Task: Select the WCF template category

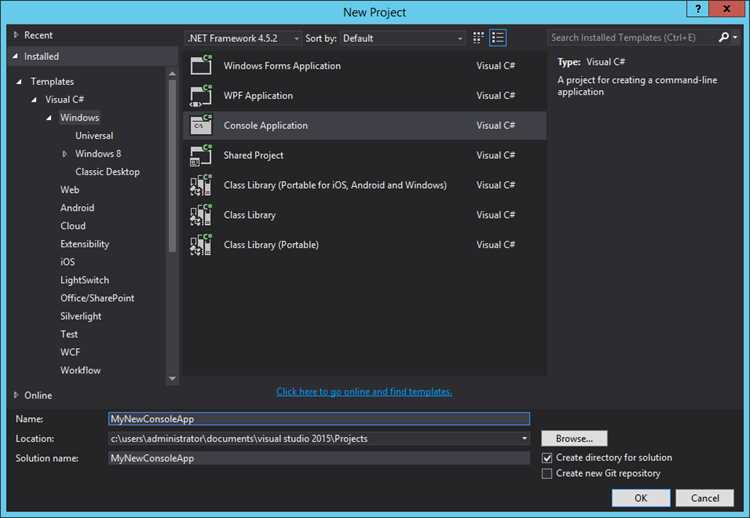Action: click(70, 353)
